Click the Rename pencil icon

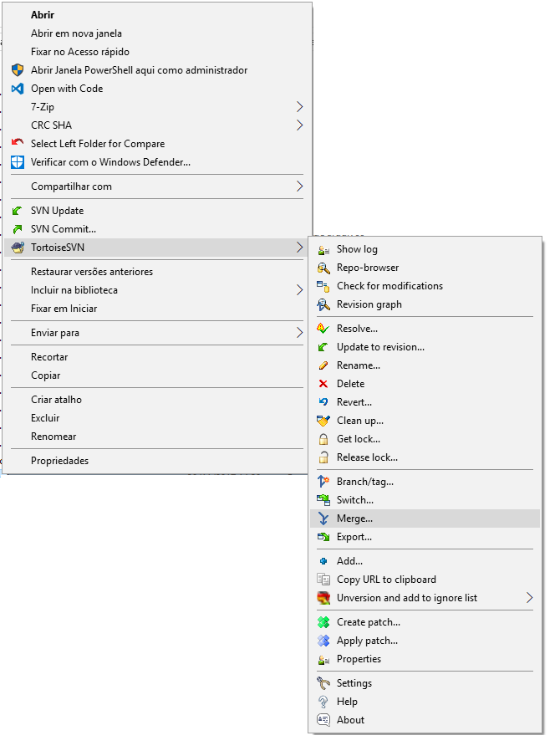323,365
